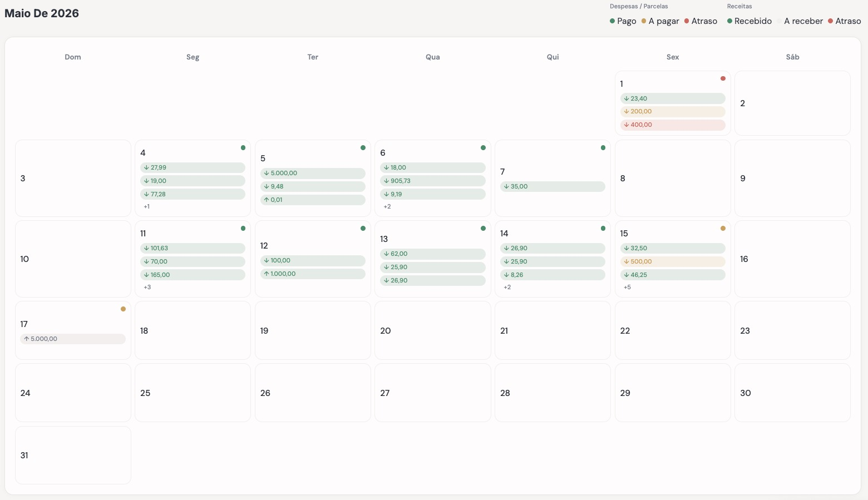The image size is (868, 500).
Task: Click the red overdue dot on day 1
Action: click(x=723, y=78)
